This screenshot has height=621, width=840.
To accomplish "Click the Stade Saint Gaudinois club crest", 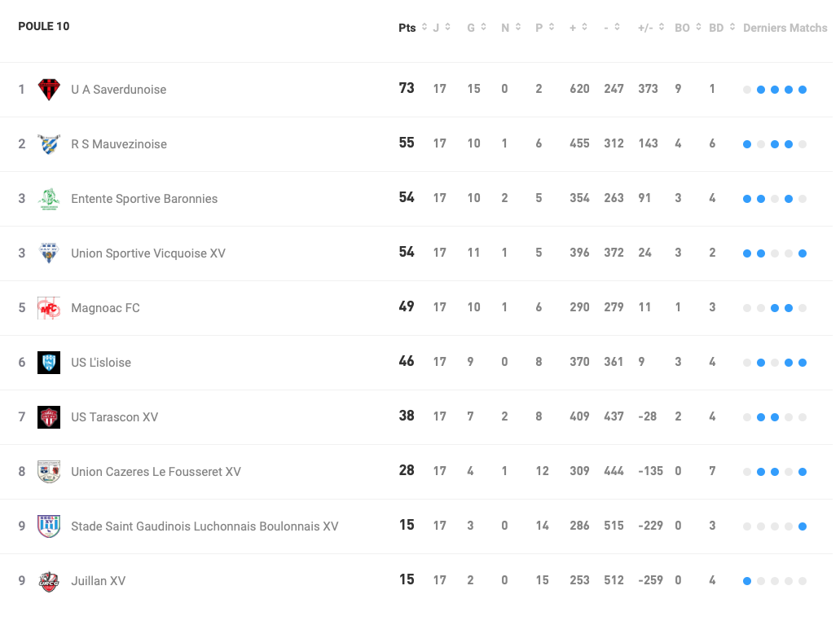I will [49, 526].
